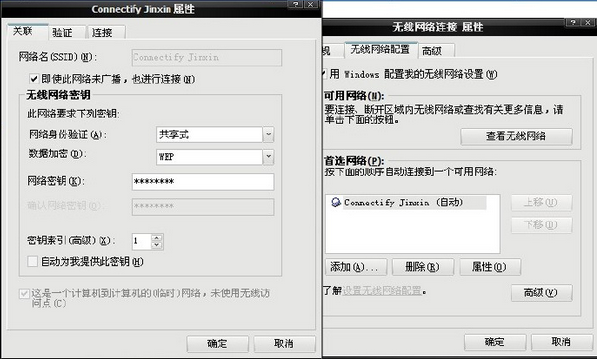Toggle 即使此网络未广播也进行连接 checkbox

[x=34, y=79]
